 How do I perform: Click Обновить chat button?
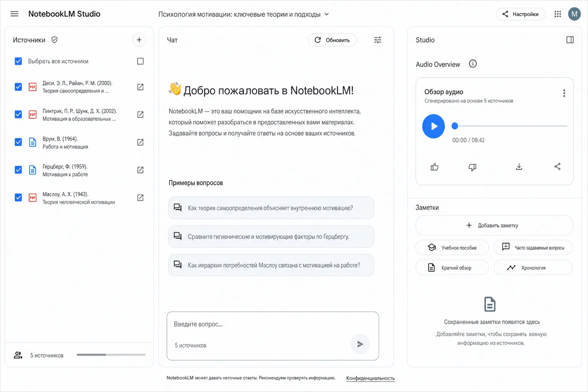coord(332,40)
